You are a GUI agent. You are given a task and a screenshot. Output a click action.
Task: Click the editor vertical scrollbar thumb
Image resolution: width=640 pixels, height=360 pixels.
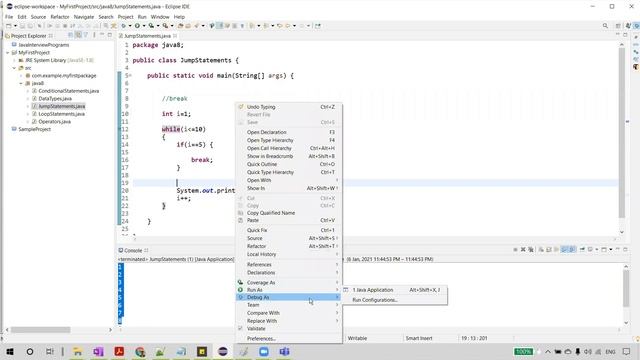[622, 133]
